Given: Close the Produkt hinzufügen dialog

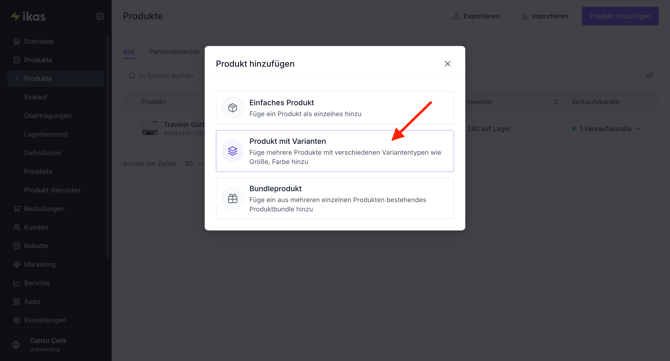Looking at the screenshot, I should (447, 64).
